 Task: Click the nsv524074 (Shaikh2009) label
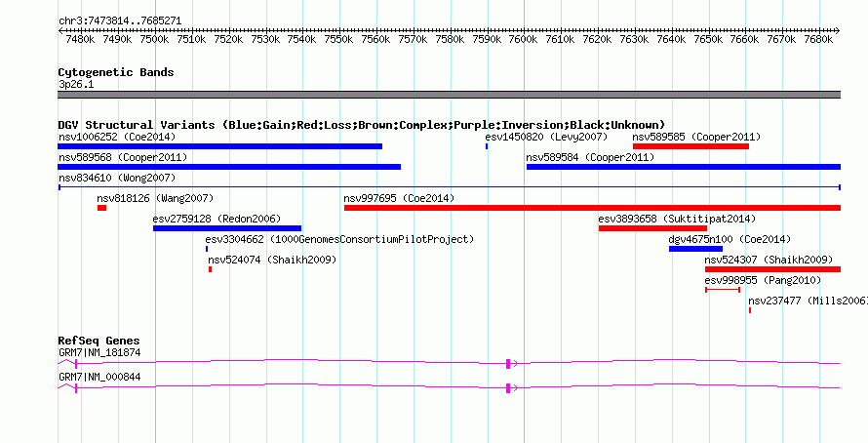click(x=272, y=260)
